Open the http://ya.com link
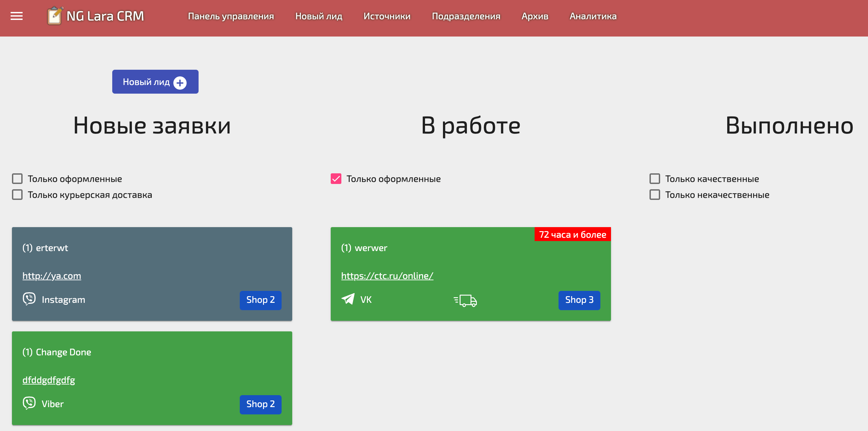Viewport: 868px width, 431px height. tap(51, 276)
